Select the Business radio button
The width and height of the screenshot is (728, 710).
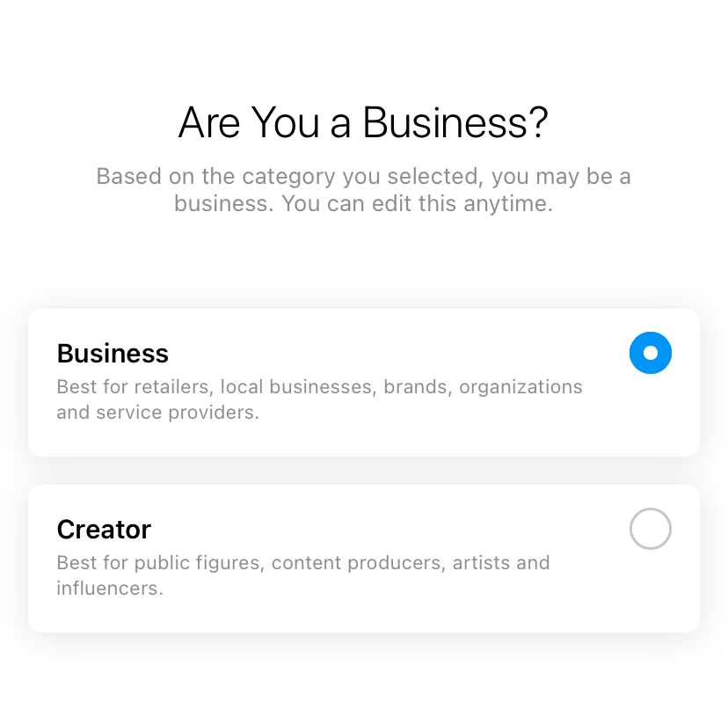pos(651,353)
